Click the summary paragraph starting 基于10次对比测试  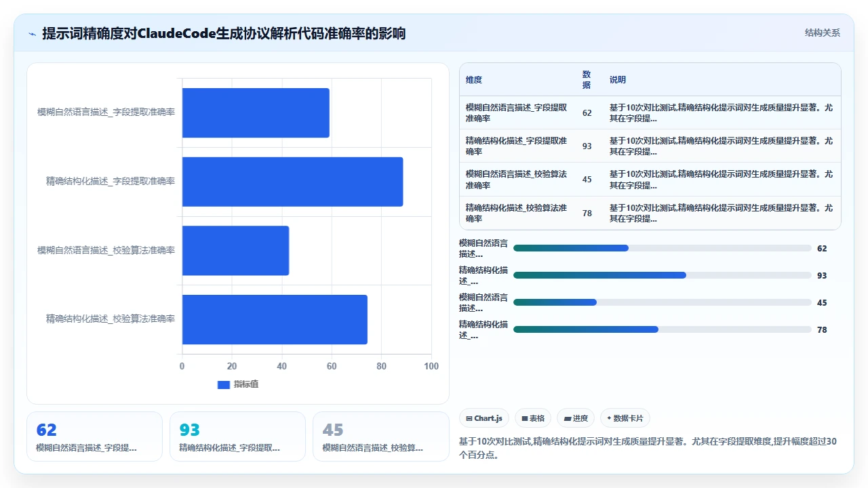(x=648, y=448)
